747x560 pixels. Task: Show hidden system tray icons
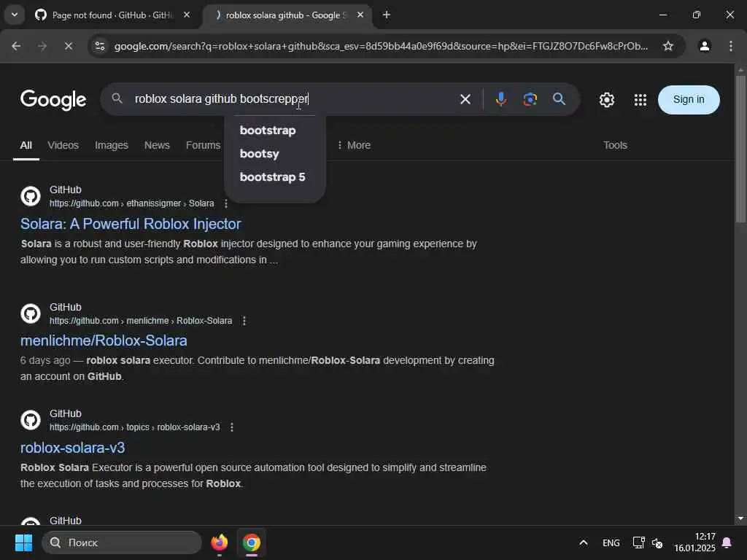[583, 542]
